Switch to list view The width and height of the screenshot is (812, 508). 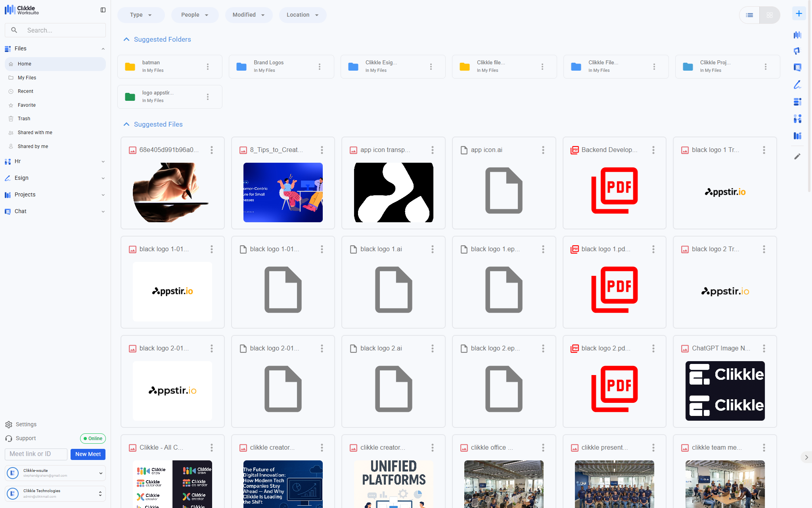[749, 15]
